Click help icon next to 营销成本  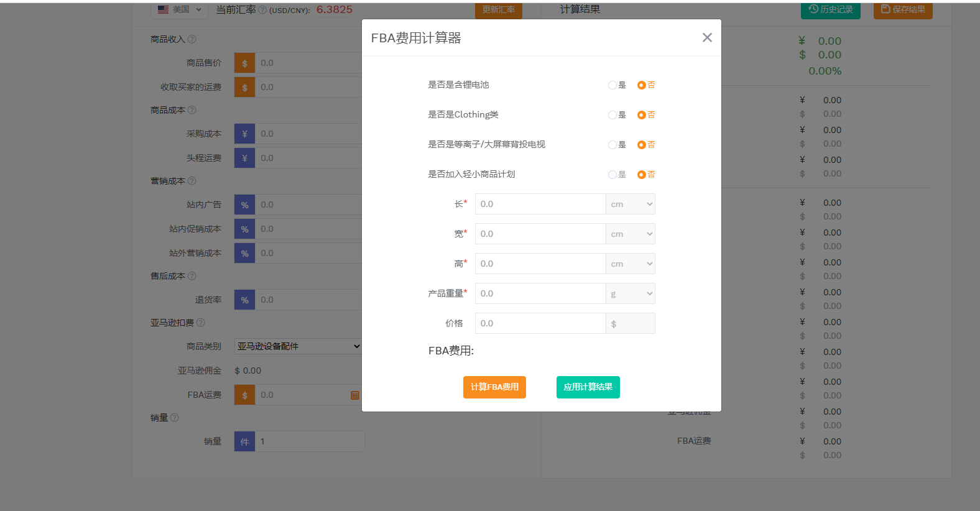pos(192,181)
